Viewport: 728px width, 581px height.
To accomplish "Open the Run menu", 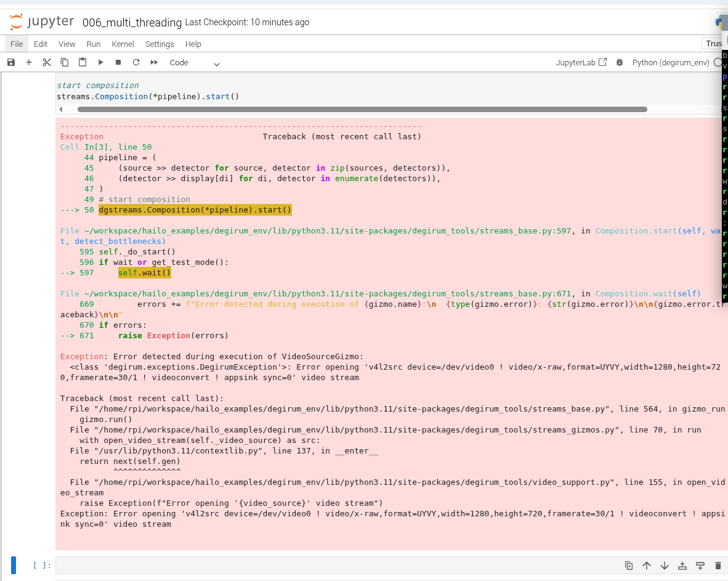I will pos(94,44).
